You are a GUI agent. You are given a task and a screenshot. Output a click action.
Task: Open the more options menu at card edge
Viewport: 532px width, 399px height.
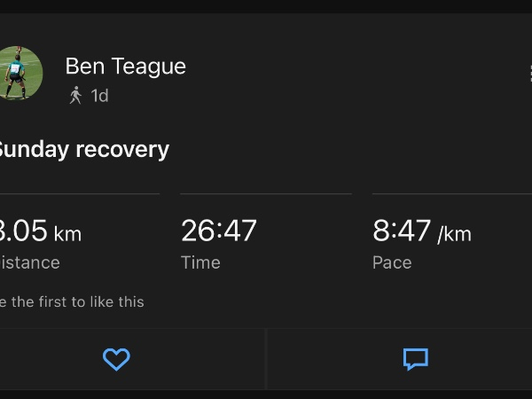tap(530, 74)
